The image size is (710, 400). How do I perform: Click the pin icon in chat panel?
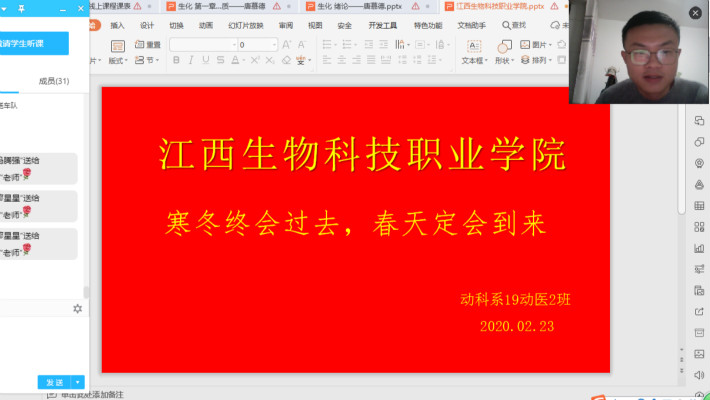tap(22, 7)
